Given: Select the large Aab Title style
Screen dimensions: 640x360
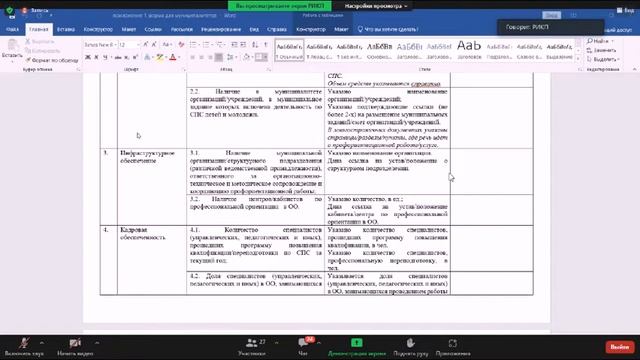Looking at the screenshot, I should coord(469,50).
